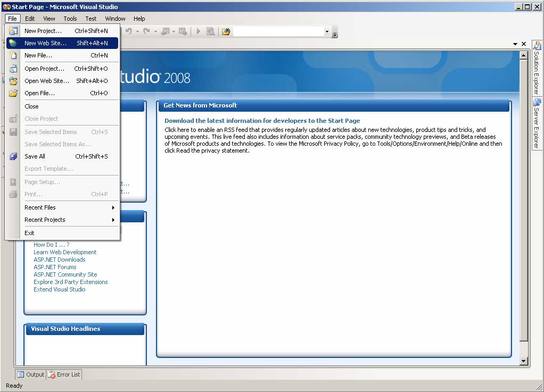544x392 pixels.
Task: Click the Start Debugging play arrow
Action: click(x=199, y=31)
